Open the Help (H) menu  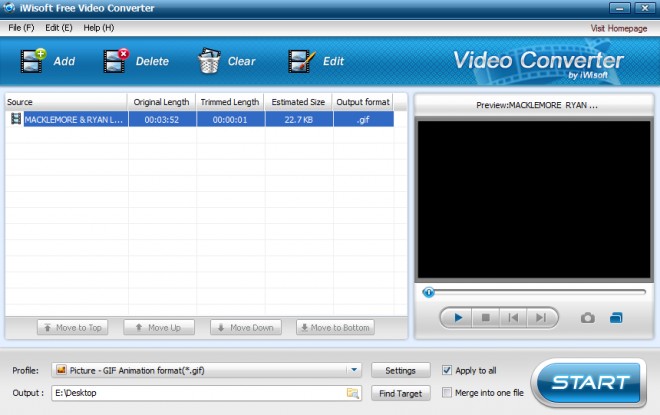pyautogui.click(x=98, y=28)
